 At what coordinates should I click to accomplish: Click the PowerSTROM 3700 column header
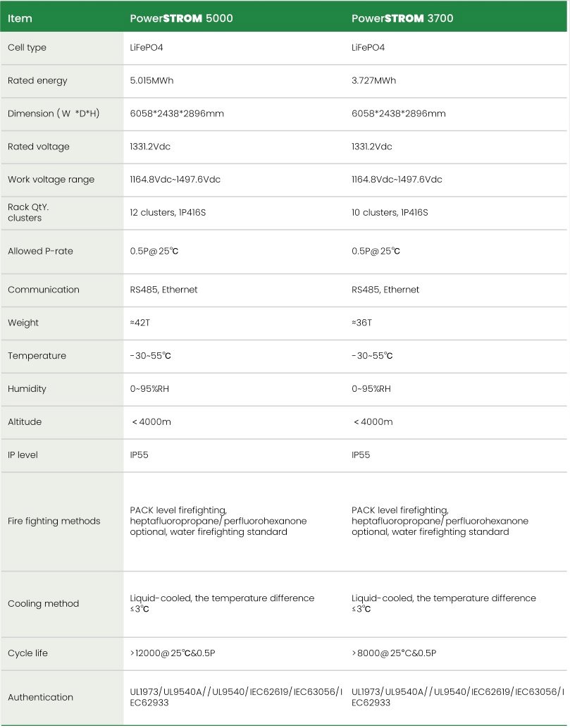[x=402, y=18]
